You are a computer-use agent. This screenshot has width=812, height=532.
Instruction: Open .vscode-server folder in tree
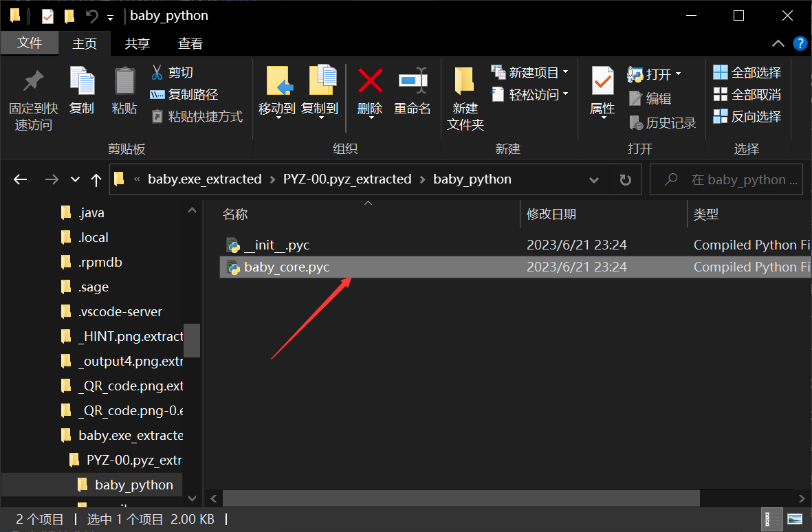[120, 311]
